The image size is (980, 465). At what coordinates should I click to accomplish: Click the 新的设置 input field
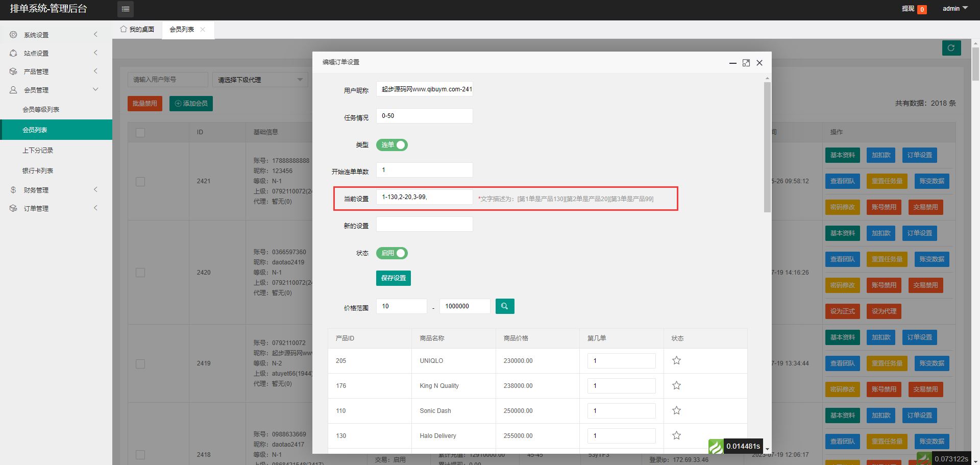424,225
